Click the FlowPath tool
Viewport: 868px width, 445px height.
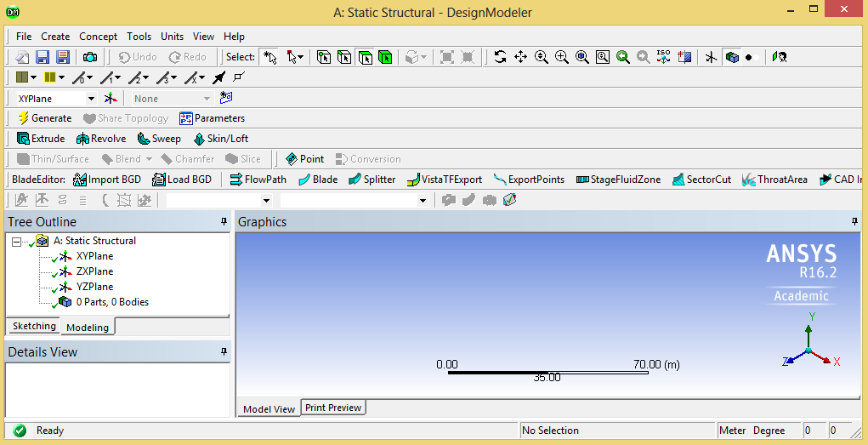258,180
